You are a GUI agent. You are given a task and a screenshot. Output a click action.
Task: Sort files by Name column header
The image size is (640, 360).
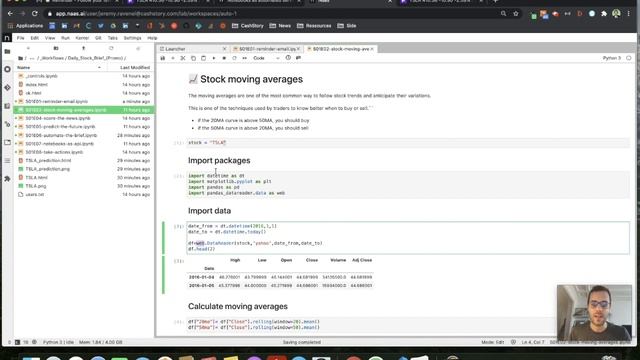[60, 67]
